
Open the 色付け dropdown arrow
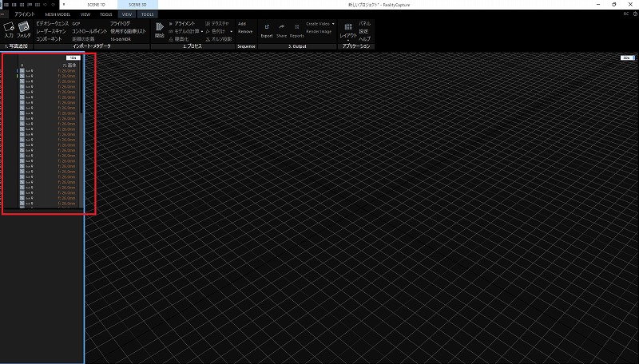point(232,31)
